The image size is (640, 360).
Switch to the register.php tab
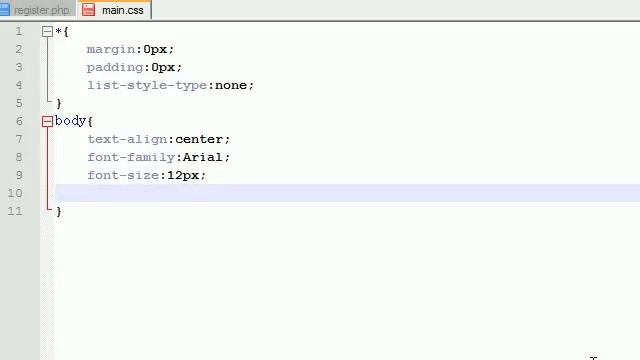38,10
